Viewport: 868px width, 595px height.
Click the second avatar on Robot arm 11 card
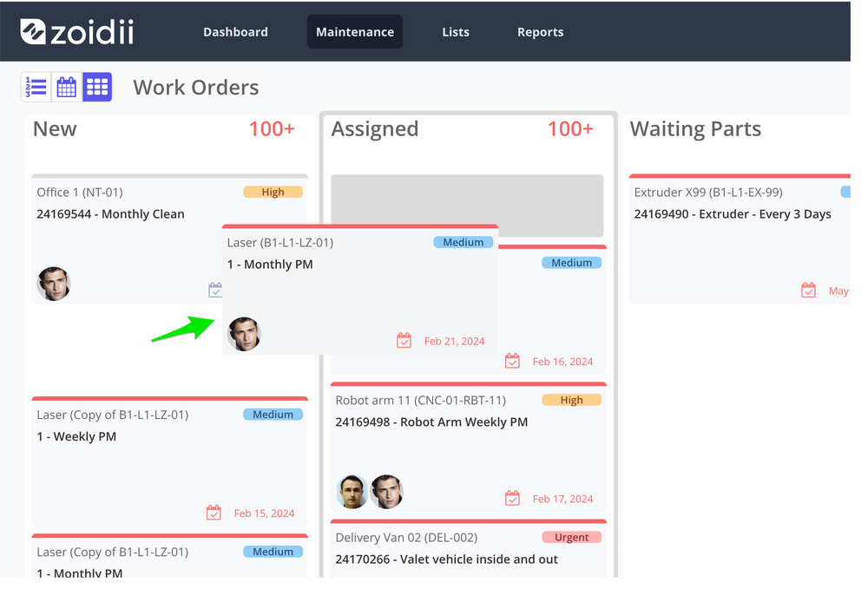(x=387, y=492)
